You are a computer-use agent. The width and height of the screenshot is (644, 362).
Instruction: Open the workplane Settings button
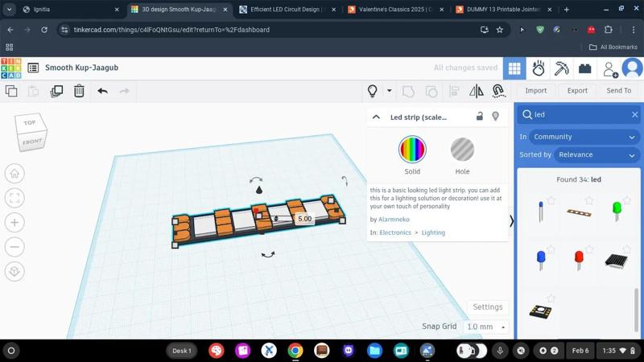tap(488, 307)
